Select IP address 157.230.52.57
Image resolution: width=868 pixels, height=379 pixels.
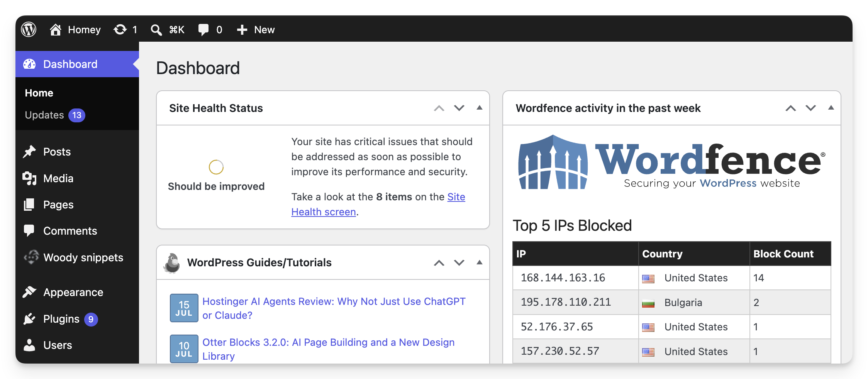560,351
